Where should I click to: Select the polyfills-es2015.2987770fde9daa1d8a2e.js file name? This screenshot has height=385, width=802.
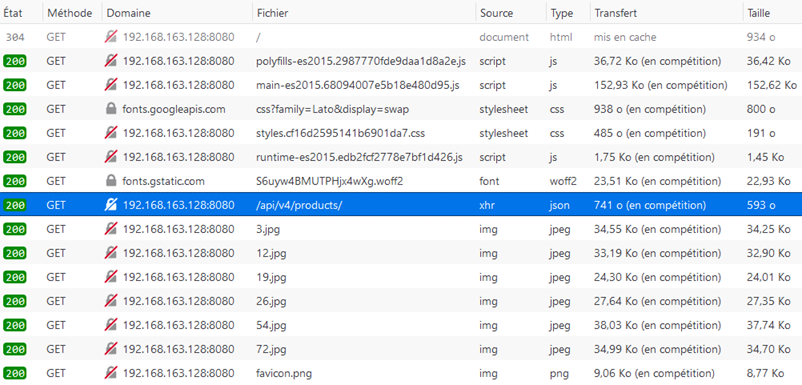coord(361,61)
